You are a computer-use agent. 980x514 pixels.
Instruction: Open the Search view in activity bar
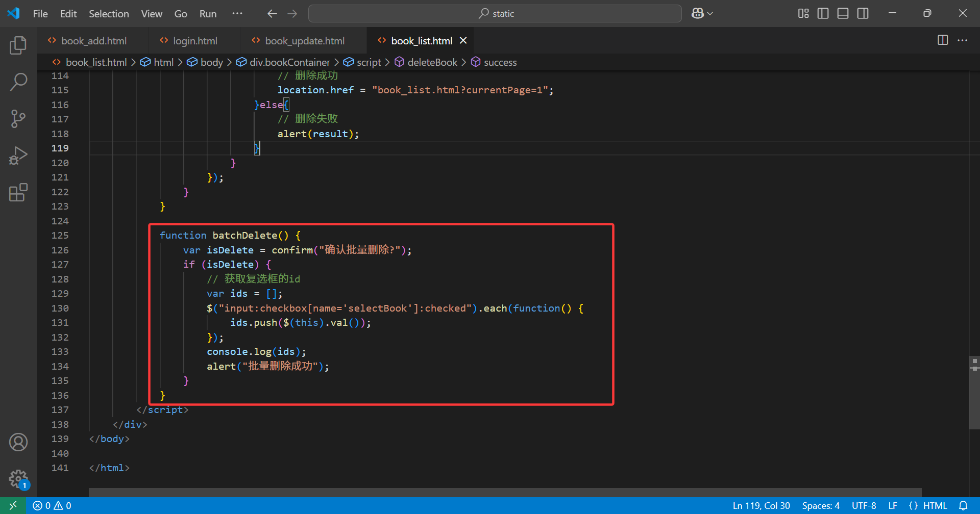click(x=18, y=82)
